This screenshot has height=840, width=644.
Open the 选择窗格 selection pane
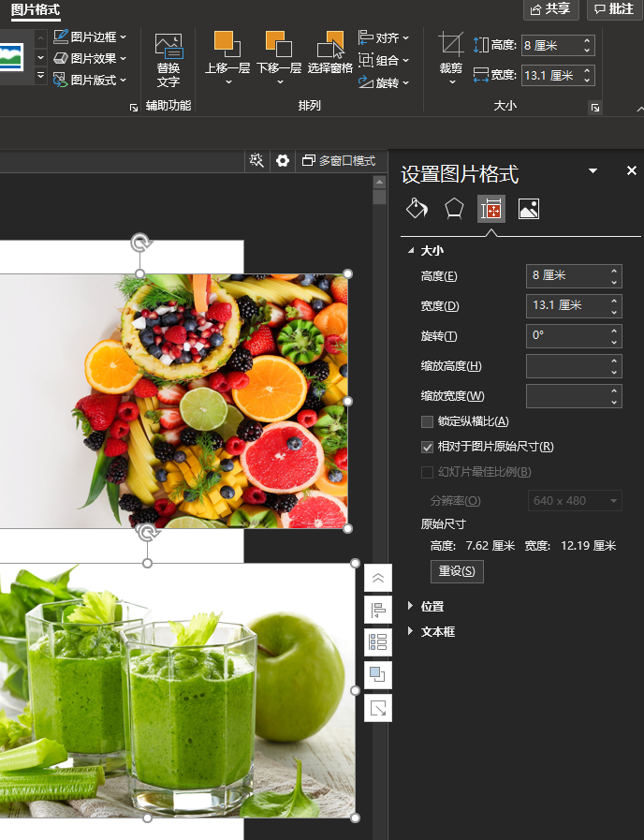pyautogui.click(x=329, y=53)
